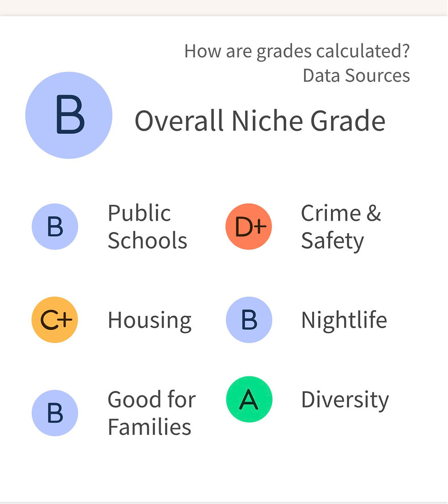Select the orange D+ Crime grade badge
The width and height of the screenshot is (448, 504).
point(249,227)
